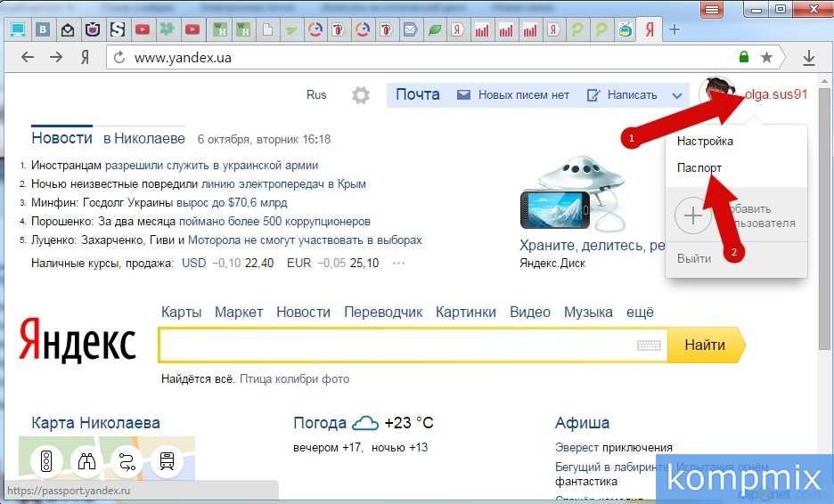Click the compose pencil icon beside Написать
834x504 pixels.
(593, 95)
